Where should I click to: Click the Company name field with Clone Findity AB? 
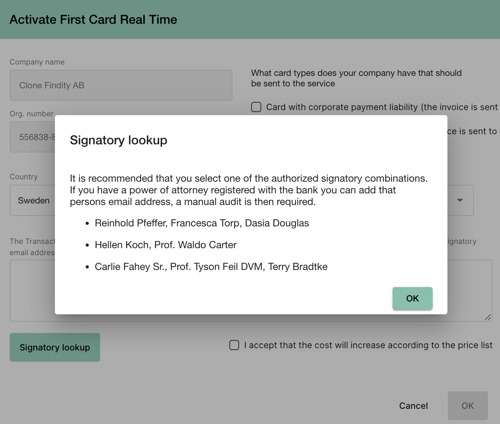[x=121, y=85]
